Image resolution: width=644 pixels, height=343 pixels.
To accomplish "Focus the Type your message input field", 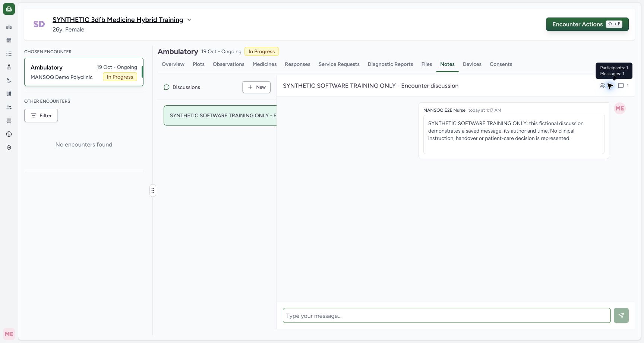I will coord(446,315).
